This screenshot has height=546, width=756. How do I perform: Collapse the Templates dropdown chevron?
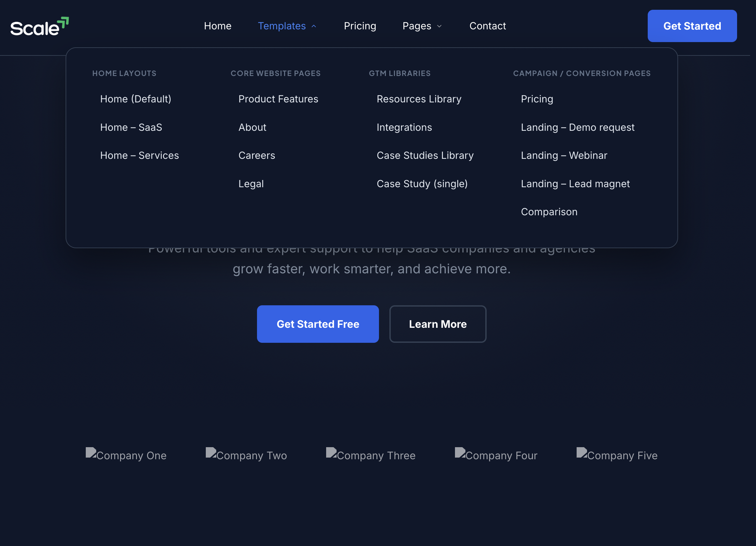pos(313,26)
